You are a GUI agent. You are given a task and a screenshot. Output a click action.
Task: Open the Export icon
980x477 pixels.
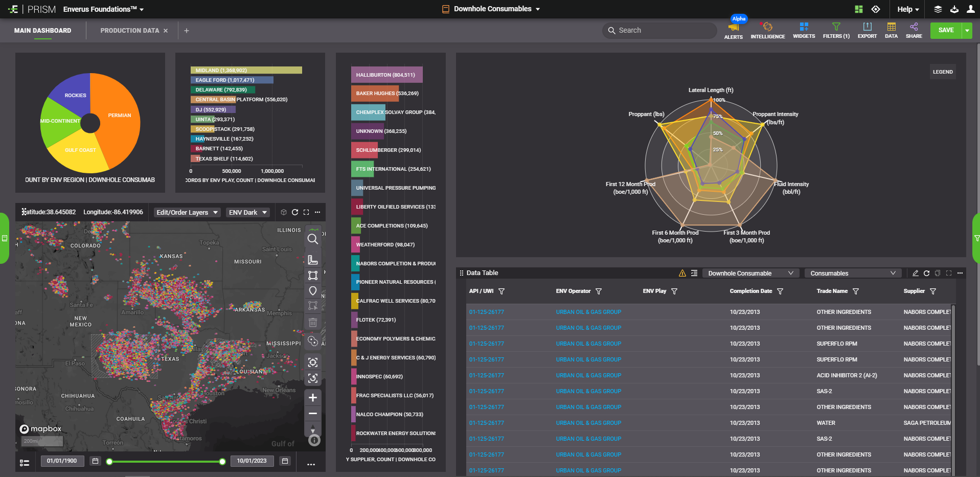tap(867, 27)
